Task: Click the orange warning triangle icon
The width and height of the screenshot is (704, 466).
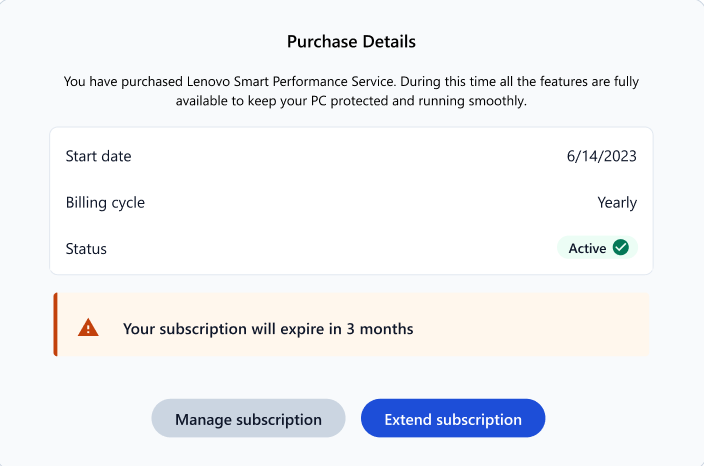Action: [x=88, y=328]
